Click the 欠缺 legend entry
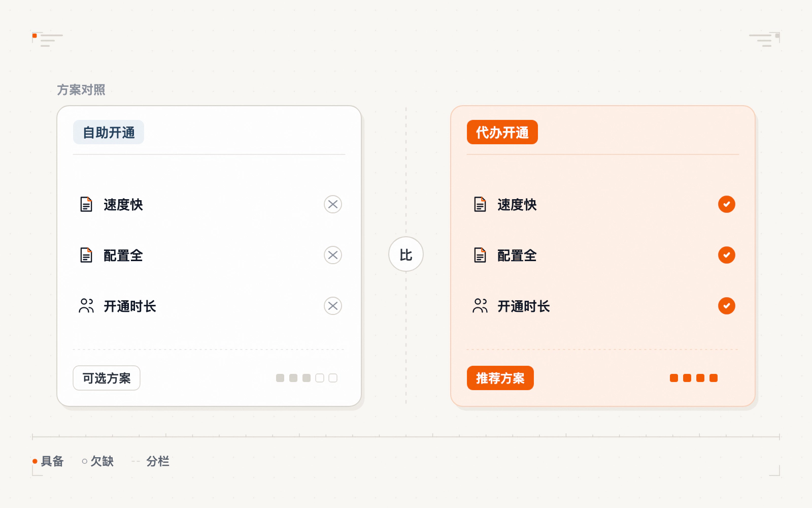Image resolution: width=812 pixels, height=508 pixels. click(98, 461)
